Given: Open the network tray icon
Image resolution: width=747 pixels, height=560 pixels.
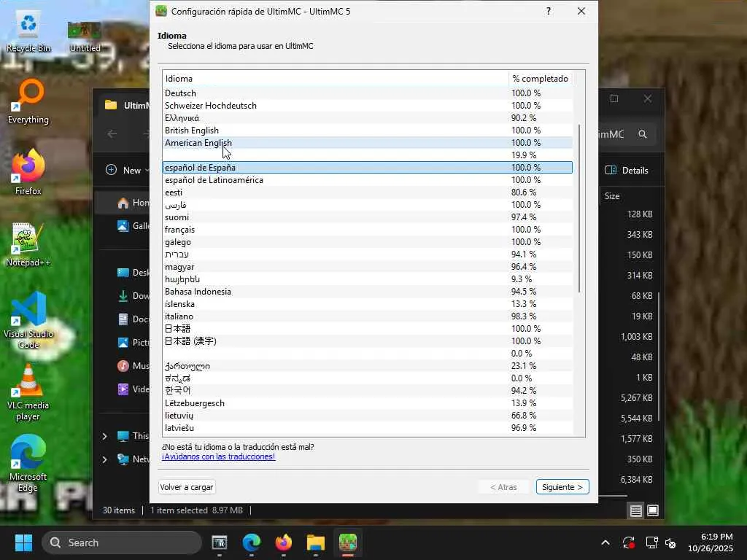Looking at the screenshot, I should 651,542.
